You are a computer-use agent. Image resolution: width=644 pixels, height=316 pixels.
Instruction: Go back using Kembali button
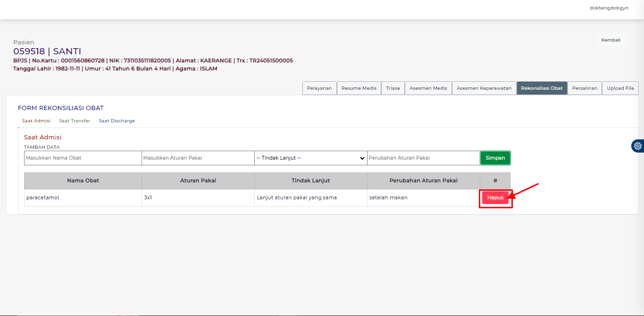[x=611, y=40]
